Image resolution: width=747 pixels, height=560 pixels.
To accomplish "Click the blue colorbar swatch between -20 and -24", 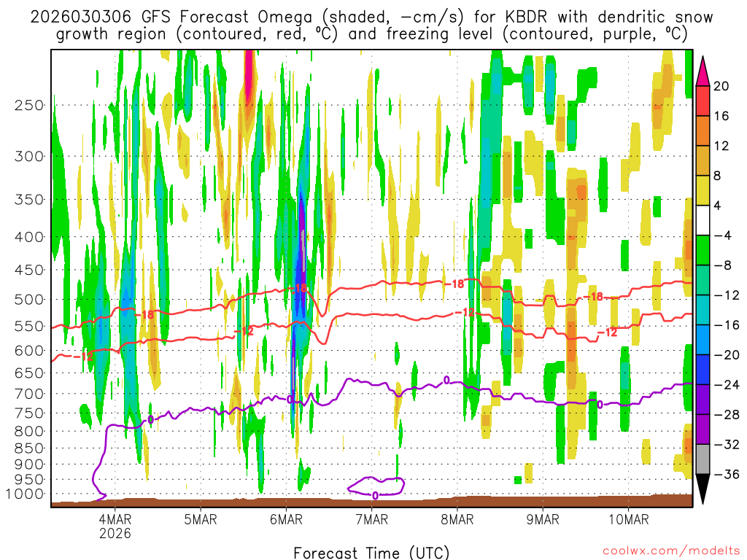I will point(703,370).
